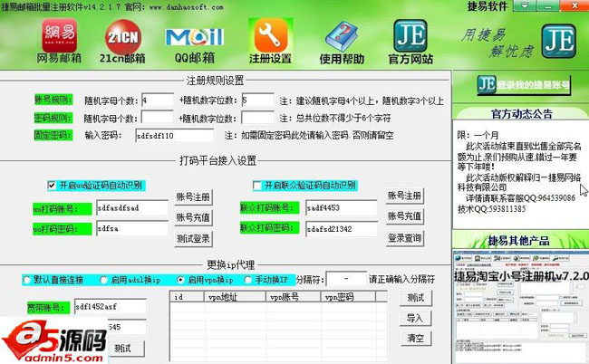
Task: Click 固定密码 green label
Action: [53, 135]
